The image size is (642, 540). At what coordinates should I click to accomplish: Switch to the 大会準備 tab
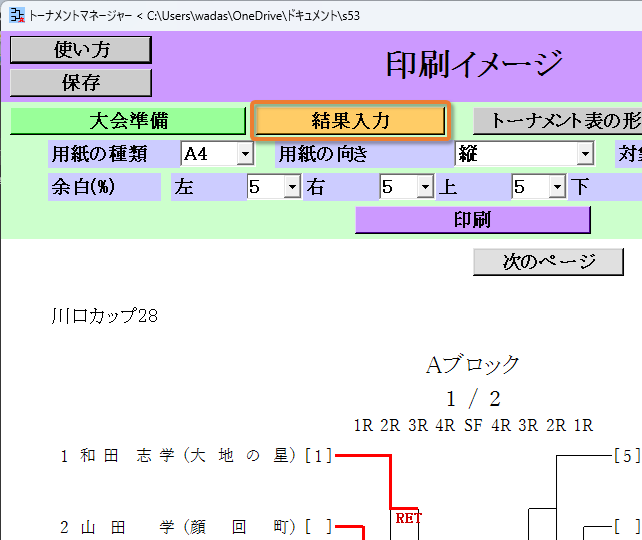tap(128, 121)
